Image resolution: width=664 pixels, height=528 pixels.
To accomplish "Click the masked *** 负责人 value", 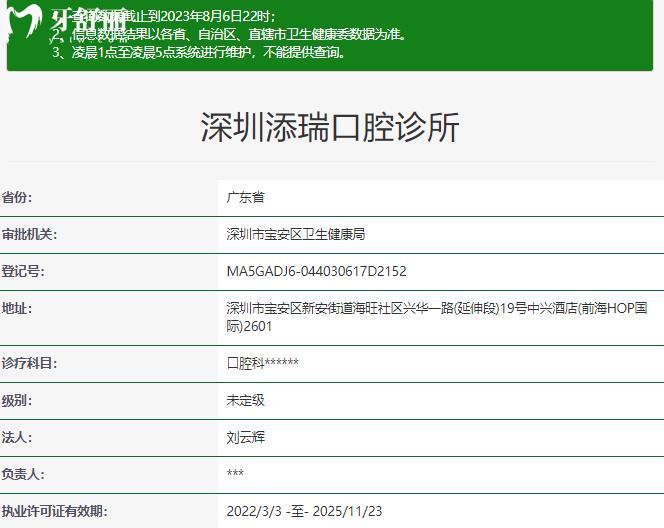I will [x=235, y=473].
